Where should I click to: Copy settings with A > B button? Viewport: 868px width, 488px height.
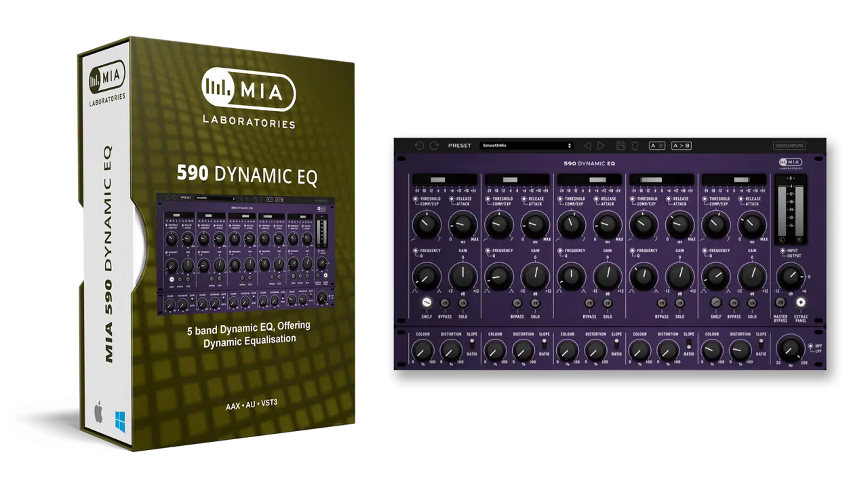point(681,146)
